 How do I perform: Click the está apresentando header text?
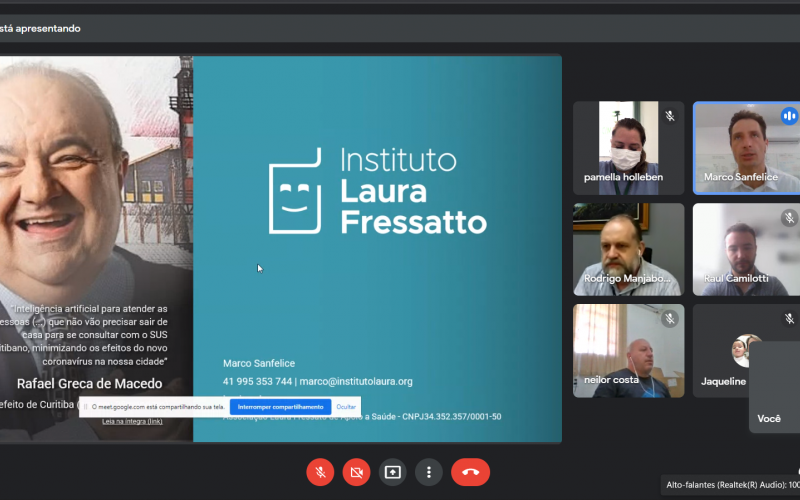point(40,29)
